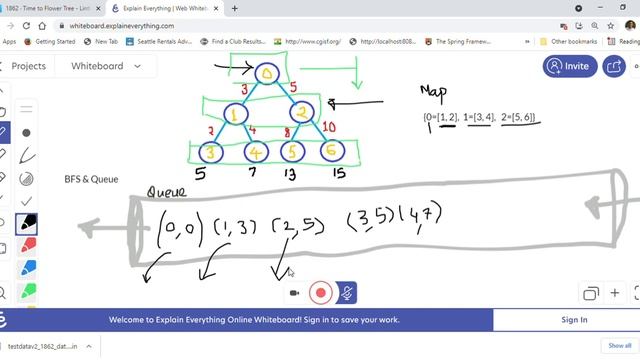
Task: Go to Projects
Action: [x=28, y=66]
